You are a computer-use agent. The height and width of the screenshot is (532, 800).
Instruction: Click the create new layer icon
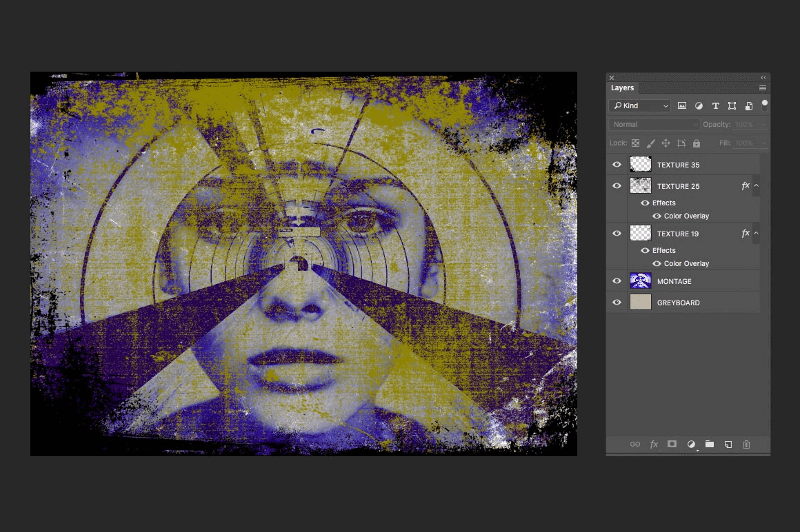tap(728, 444)
